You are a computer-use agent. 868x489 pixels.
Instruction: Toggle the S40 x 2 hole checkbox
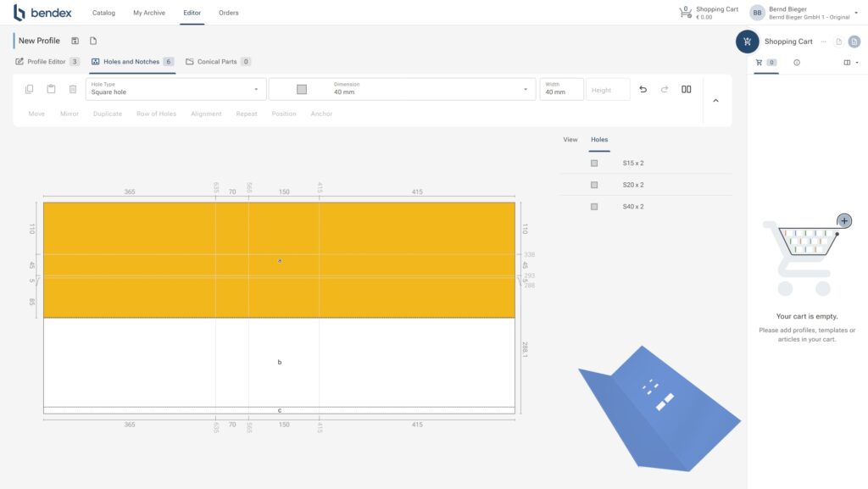click(594, 207)
